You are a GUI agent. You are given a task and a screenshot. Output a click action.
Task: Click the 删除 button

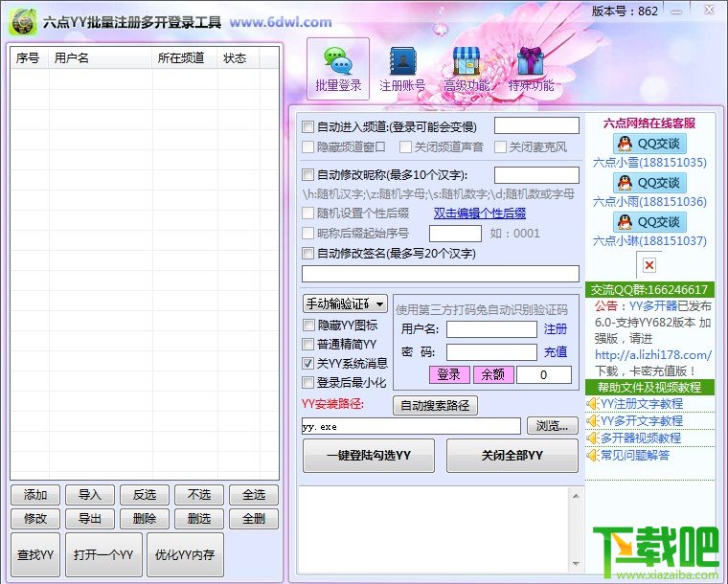145,519
